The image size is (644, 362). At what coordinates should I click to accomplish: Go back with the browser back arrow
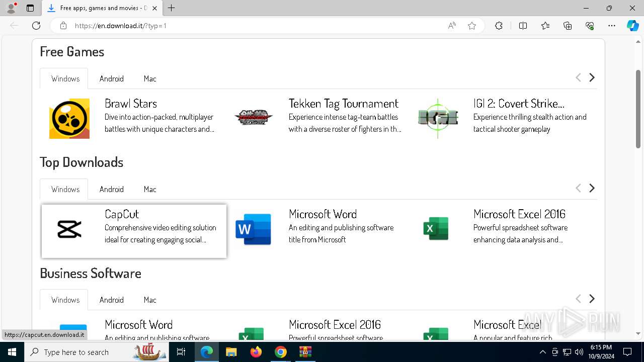pyautogui.click(x=14, y=26)
